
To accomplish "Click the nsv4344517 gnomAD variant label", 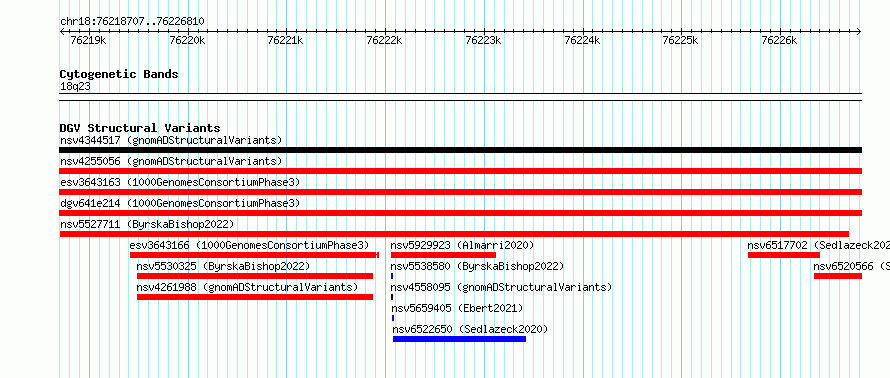I will (171, 140).
